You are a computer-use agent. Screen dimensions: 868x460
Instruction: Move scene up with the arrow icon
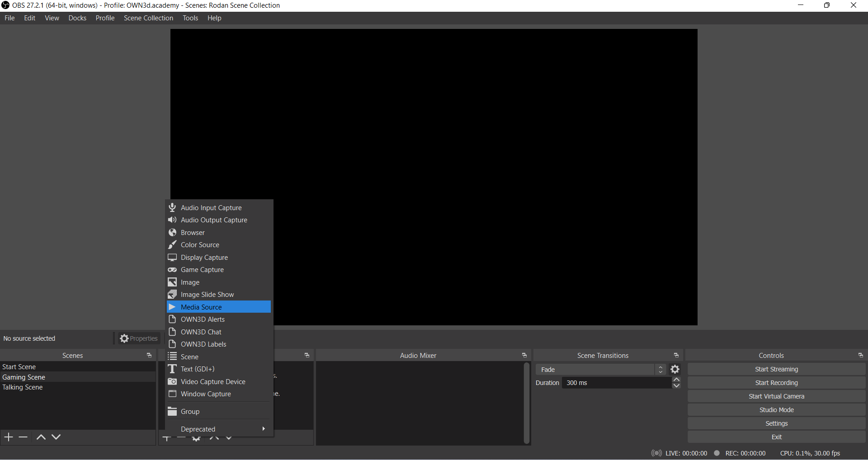point(41,437)
